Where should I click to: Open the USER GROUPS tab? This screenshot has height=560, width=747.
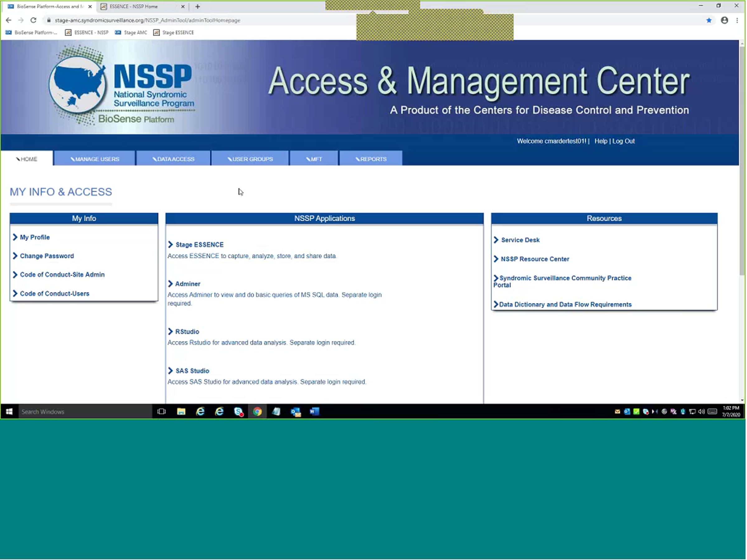[250, 159]
